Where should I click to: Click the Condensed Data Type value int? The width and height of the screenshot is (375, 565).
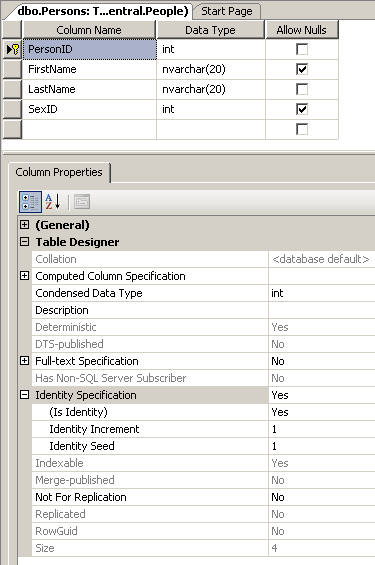[x=322, y=293]
